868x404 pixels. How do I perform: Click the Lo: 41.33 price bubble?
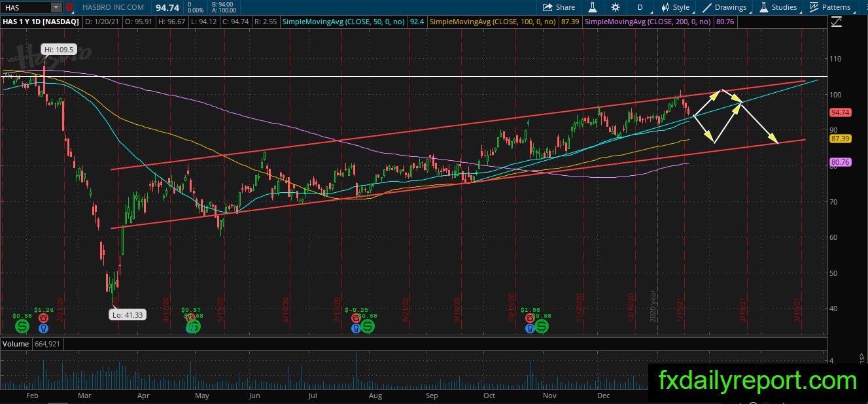click(127, 314)
